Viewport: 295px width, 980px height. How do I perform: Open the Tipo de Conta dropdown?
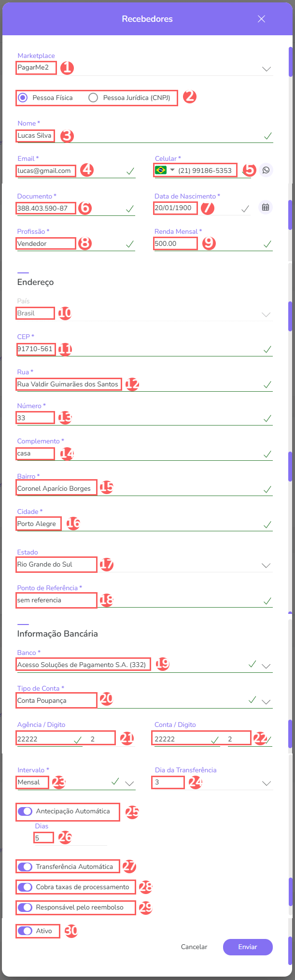tap(266, 701)
